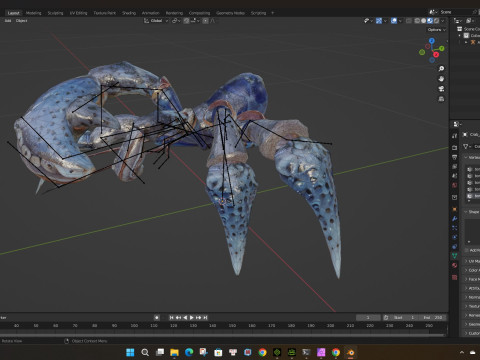This screenshot has height=360, width=480.
Task: Click frame 100 on the timeline
Action: tap(134, 326)
